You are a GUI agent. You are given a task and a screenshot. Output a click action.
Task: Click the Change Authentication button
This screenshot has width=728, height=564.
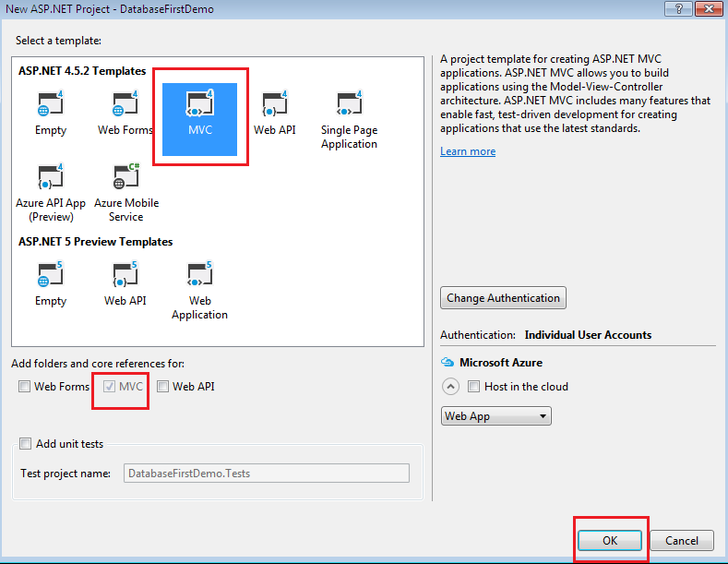click(503, 298)
